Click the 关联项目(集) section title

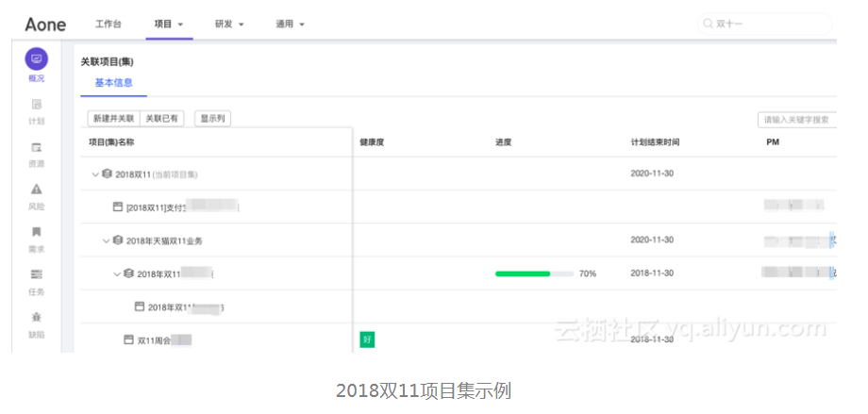(x=108, y=62)
